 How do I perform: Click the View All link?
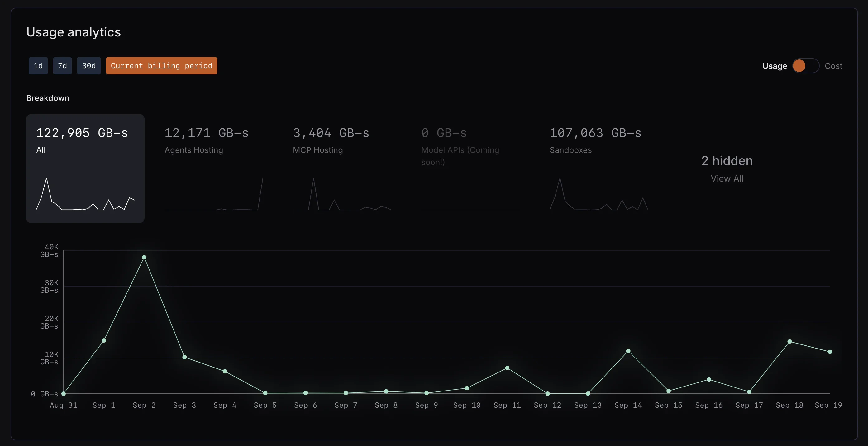727,178
